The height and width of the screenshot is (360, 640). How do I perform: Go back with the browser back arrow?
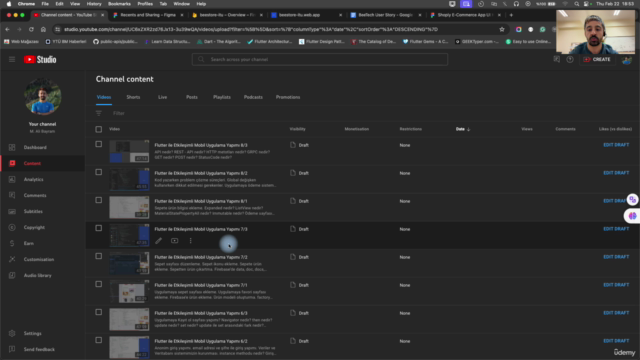[7, 29]
